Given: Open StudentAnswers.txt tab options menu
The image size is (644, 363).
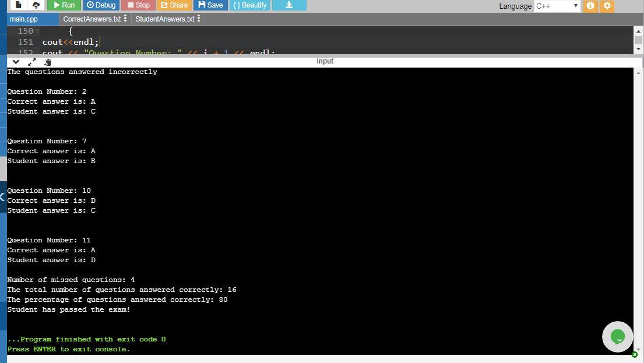Looking at the screenshot, I should pyautogui.click(x=199, y=19).
